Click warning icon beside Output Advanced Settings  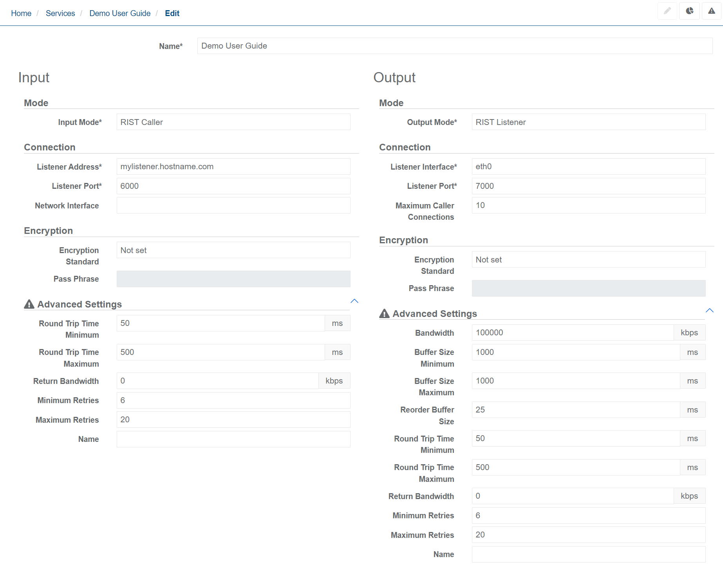(384, 313)
